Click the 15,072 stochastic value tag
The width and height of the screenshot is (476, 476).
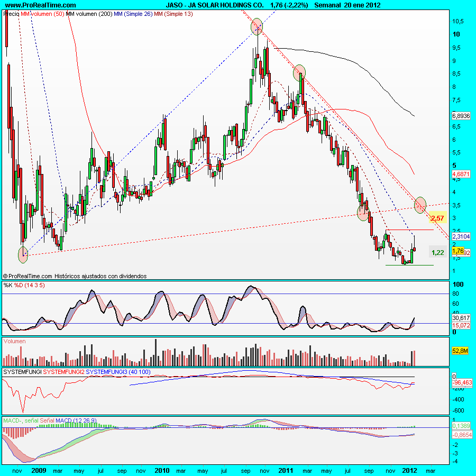[461, 325]
